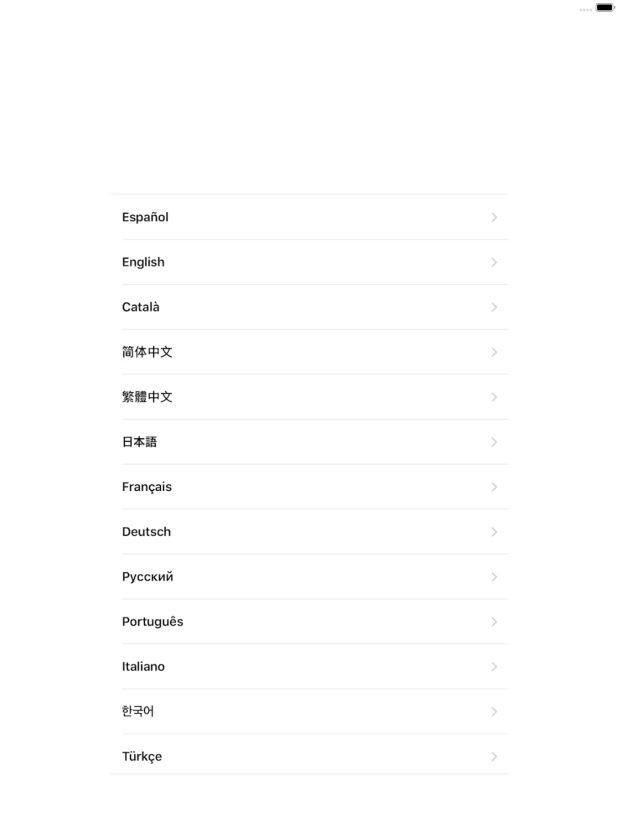Click the arrow icon next to Türkçe
This screenshot has height=826, width=619.
(x=494, y=756)
